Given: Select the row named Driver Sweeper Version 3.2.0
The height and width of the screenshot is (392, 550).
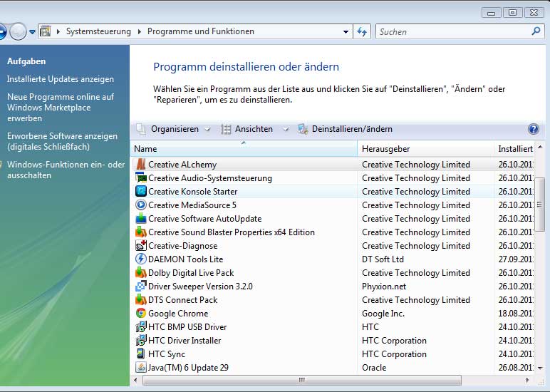Looking at the screenshot, I should point(333,286).
